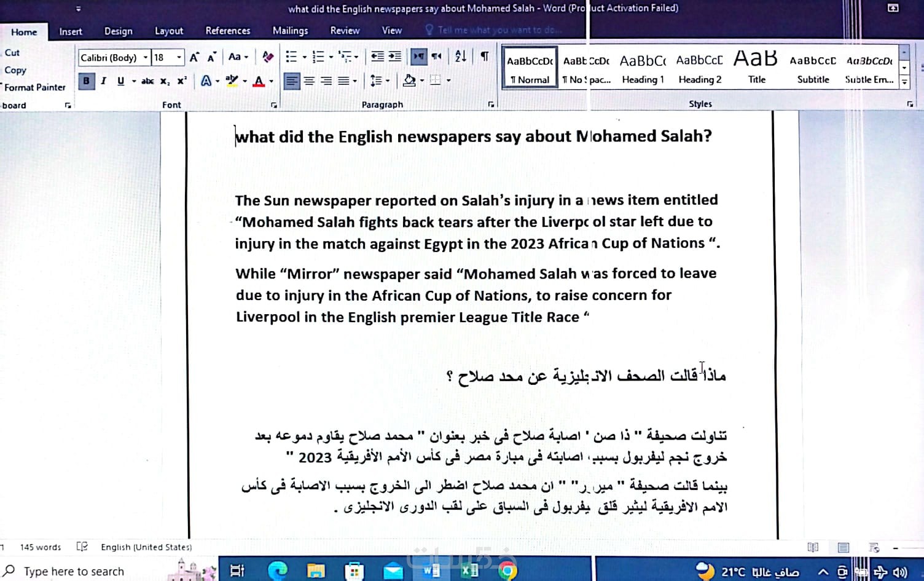Open the Layout ribbon tab
This screenshot has height=581, width=924.
point(169,31)
